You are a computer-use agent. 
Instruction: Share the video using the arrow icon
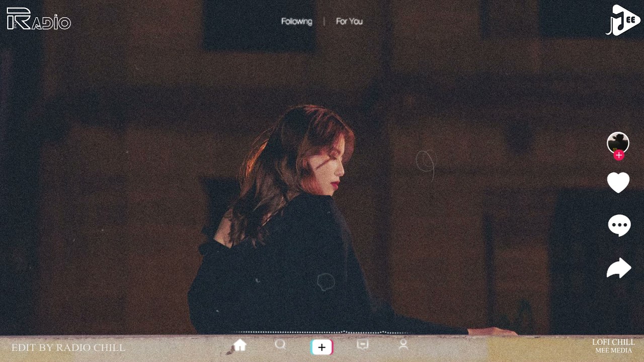coord(618,268)
